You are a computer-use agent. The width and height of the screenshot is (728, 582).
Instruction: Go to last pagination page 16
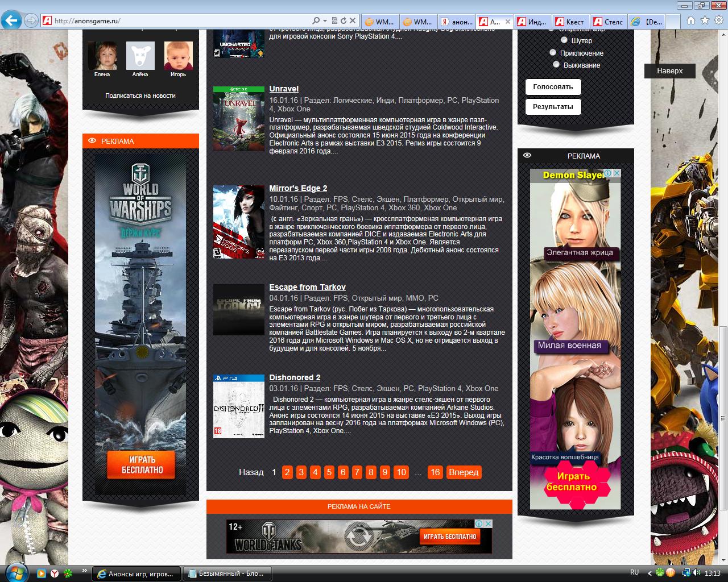click(x=435, y=472)
